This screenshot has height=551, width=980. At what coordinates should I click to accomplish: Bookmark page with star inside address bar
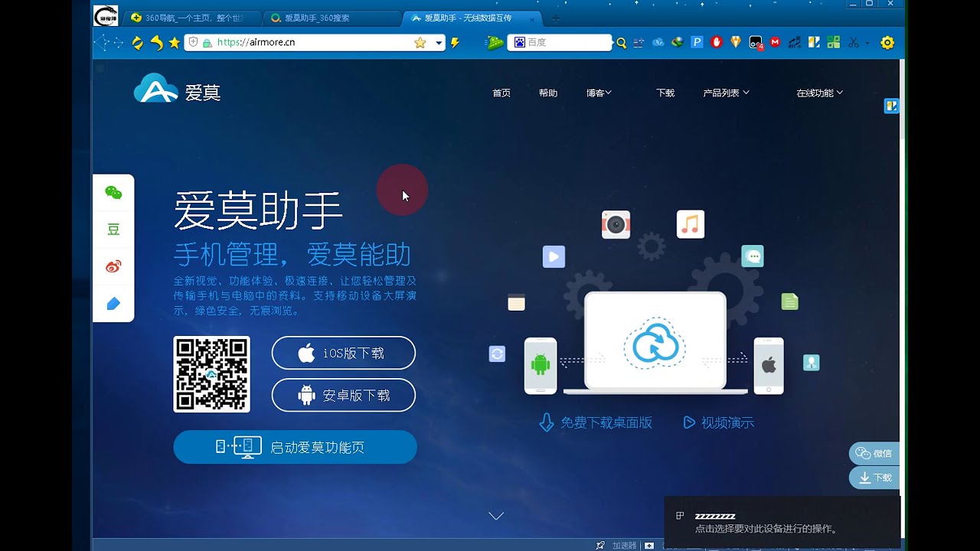(x=420, y=43)
